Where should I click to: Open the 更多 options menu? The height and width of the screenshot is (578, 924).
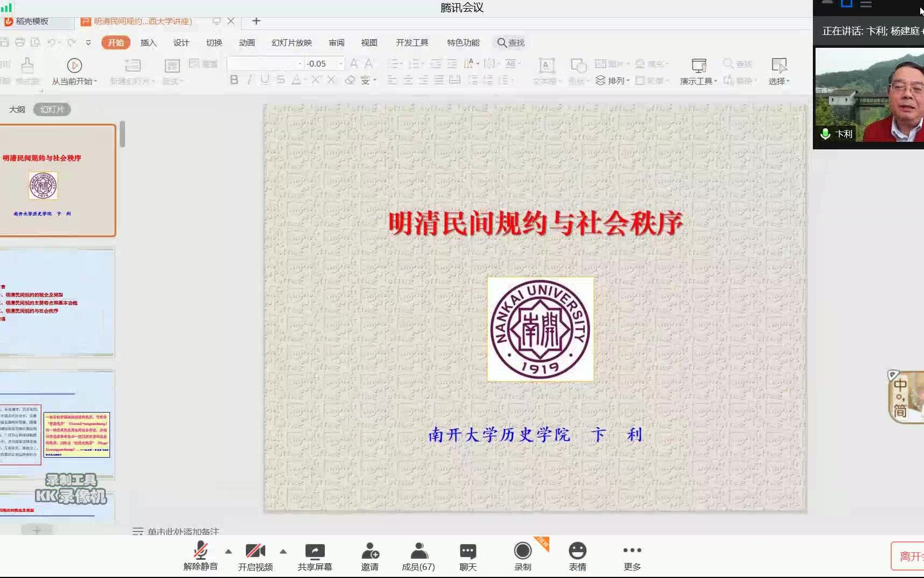pos(632,556)
